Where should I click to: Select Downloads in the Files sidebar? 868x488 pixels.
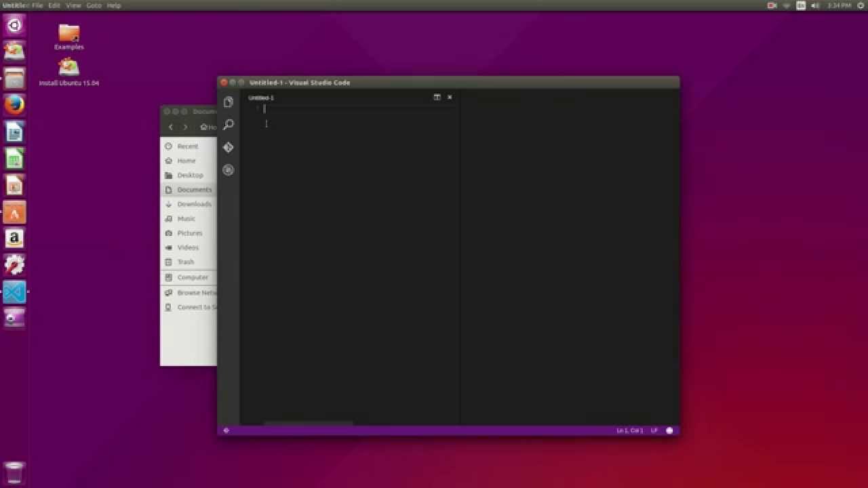coord(189,204)
